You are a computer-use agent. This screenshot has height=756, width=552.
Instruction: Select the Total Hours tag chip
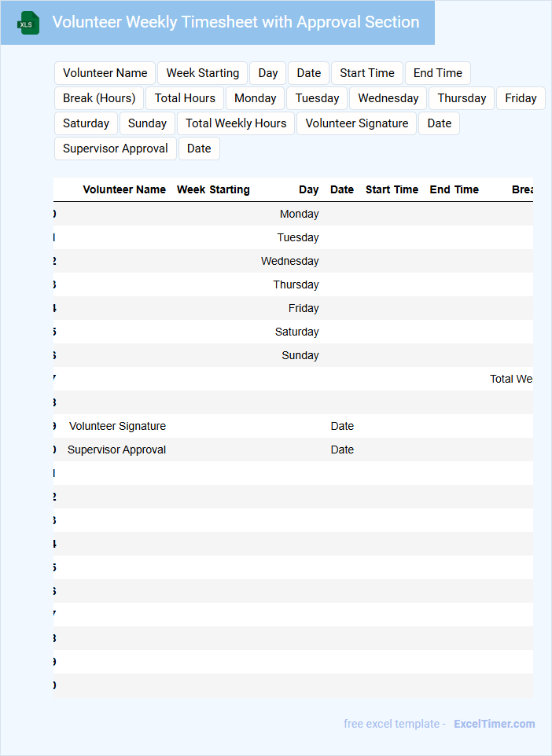tap(185, 98)
